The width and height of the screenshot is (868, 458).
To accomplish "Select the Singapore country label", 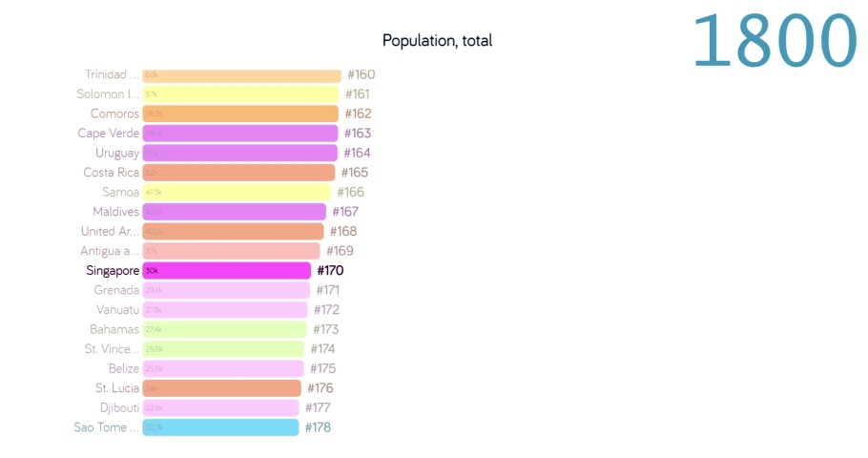I will pyautogui.click(x=113, y=270).
